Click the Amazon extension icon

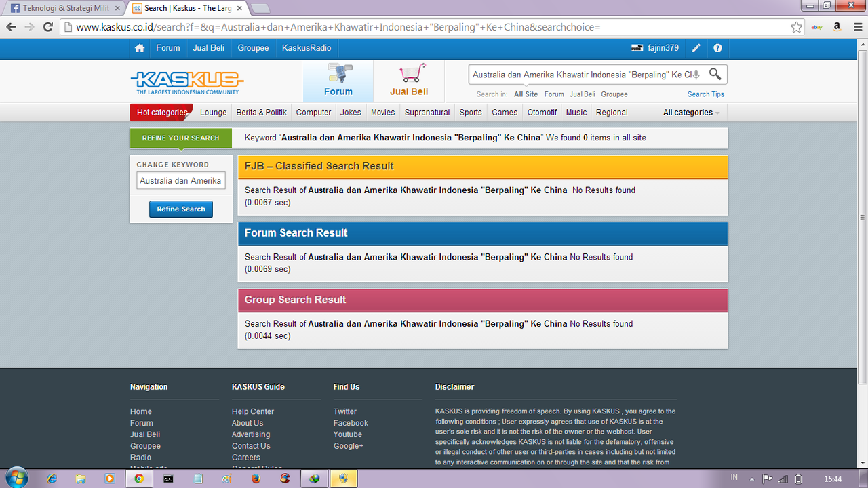(837, 27)
